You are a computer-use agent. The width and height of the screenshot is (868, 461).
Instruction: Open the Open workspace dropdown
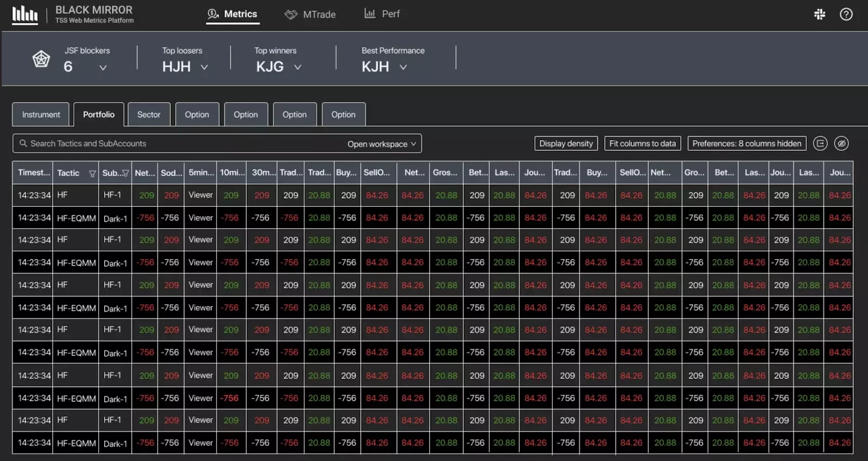(381, 144)
